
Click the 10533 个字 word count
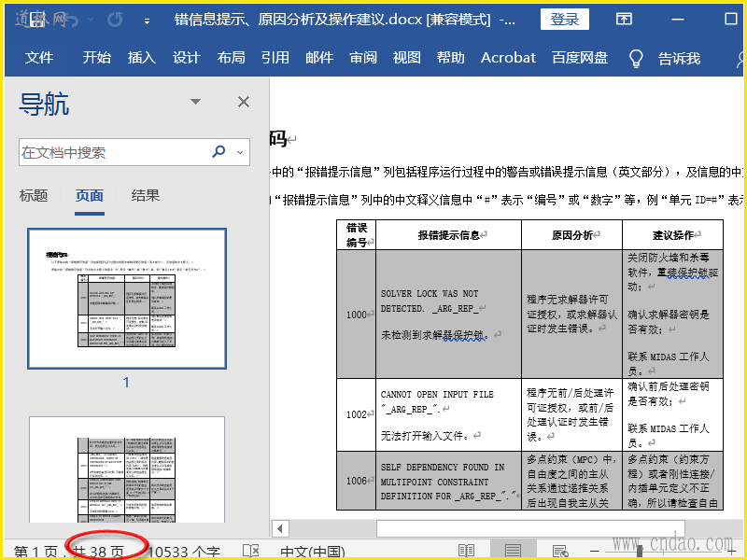(x=184, y=553)
